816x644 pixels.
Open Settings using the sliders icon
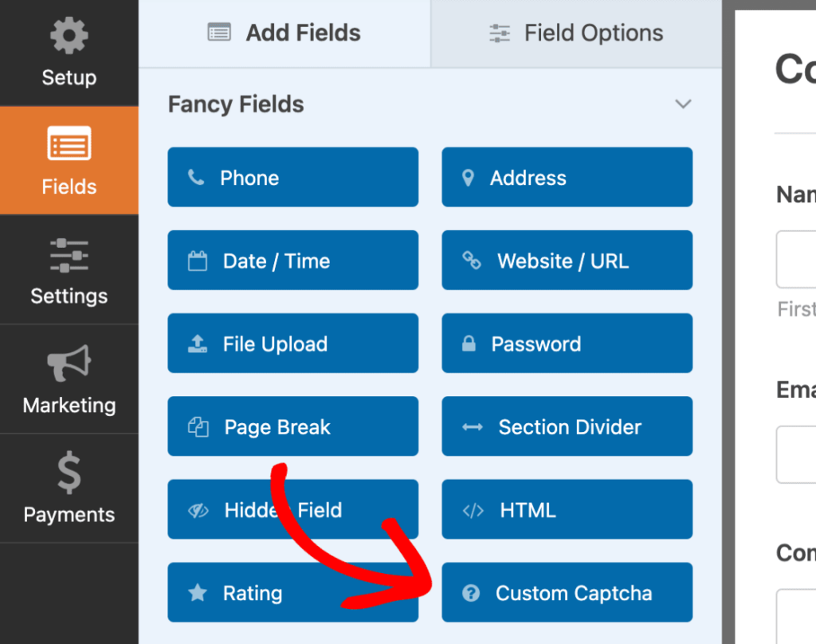coord(69,255)
